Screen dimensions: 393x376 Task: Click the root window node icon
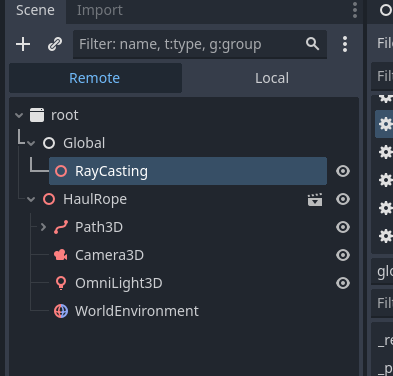pos(37,115)
